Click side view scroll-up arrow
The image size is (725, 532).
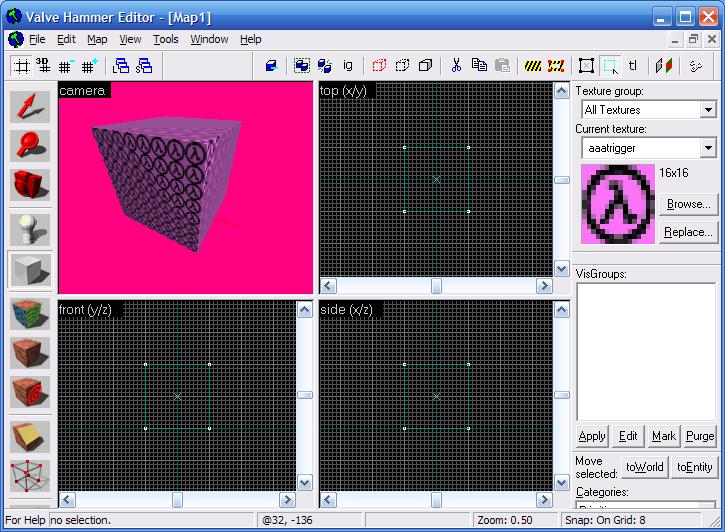[562, 310]
